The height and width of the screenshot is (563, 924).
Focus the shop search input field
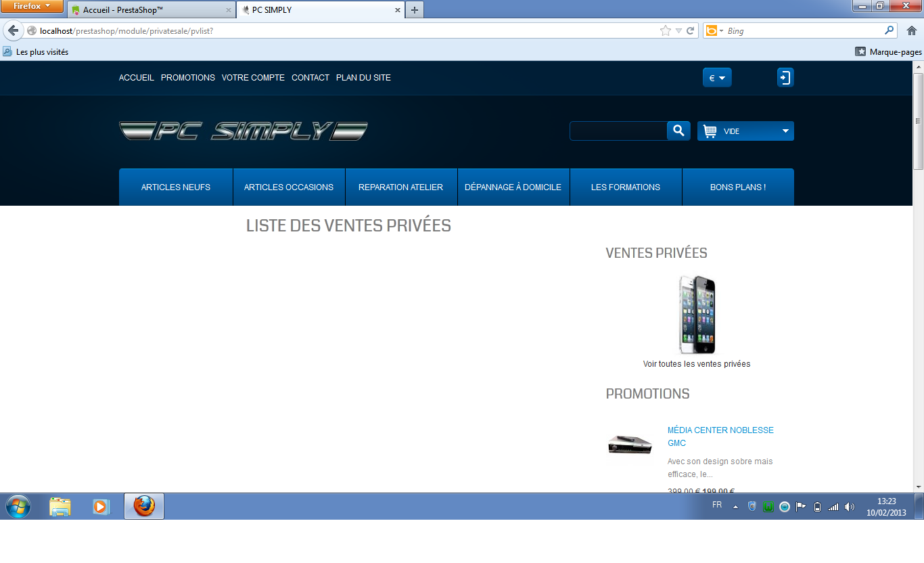click(618, 131)
